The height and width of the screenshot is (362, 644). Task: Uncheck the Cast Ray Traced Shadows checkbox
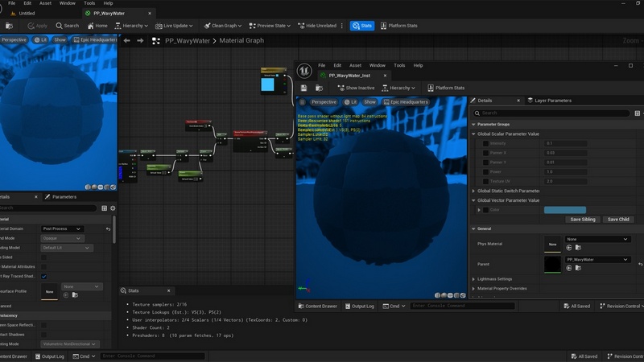[x=43, y=276]
